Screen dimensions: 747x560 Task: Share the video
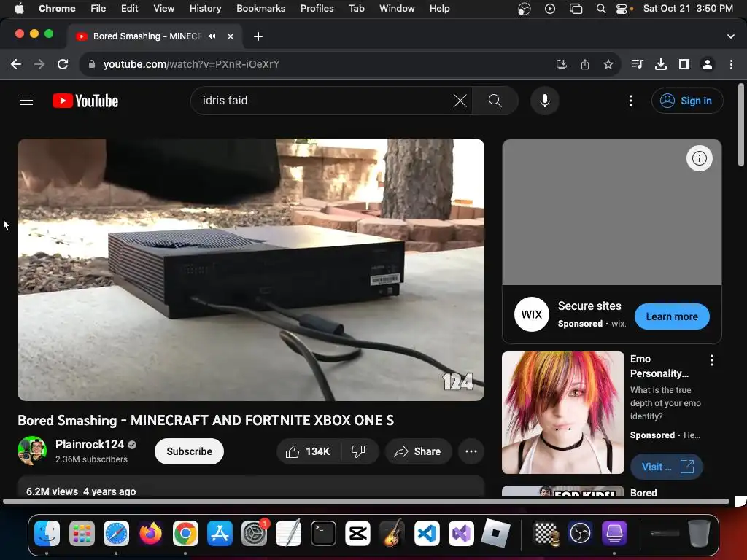coord(418,451)
